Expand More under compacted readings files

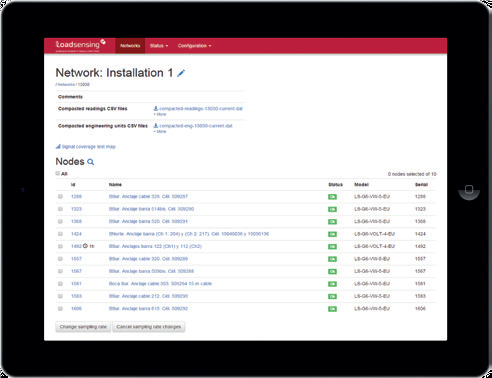pyautogui.click(x=160, y=114)
